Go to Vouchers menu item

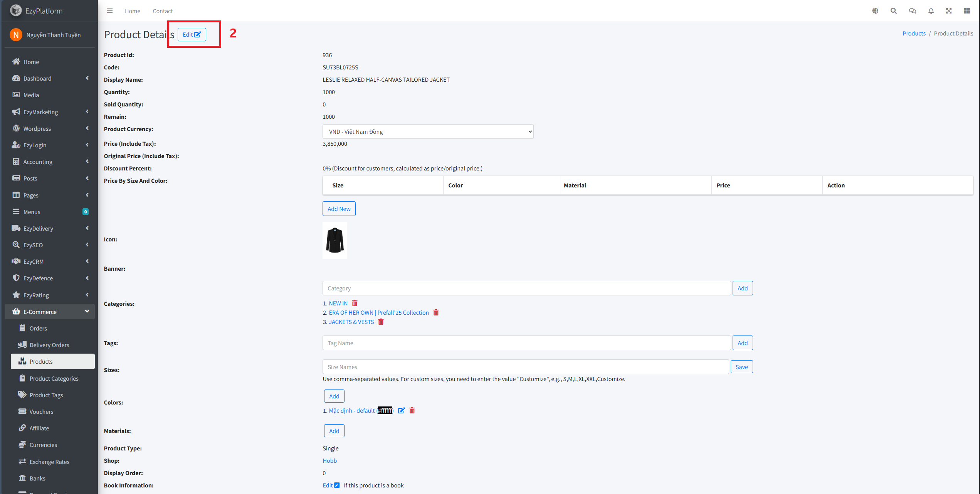click(41, 411)
